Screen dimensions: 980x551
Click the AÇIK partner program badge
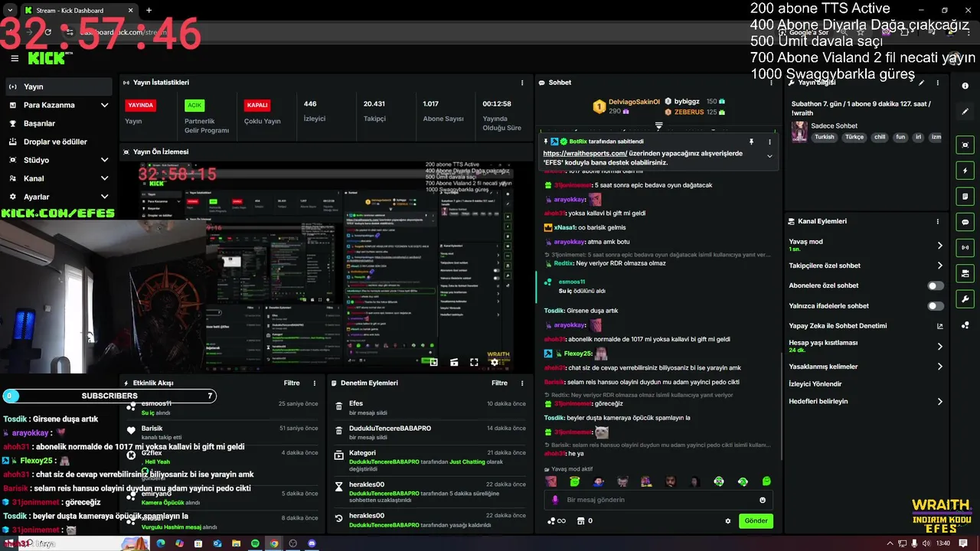coord(194,106)
